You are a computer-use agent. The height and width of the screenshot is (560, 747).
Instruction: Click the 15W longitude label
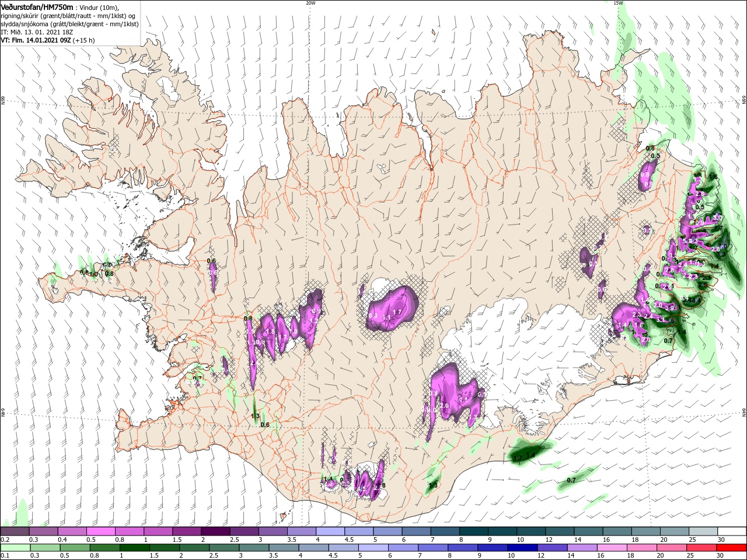click(618, 3)
